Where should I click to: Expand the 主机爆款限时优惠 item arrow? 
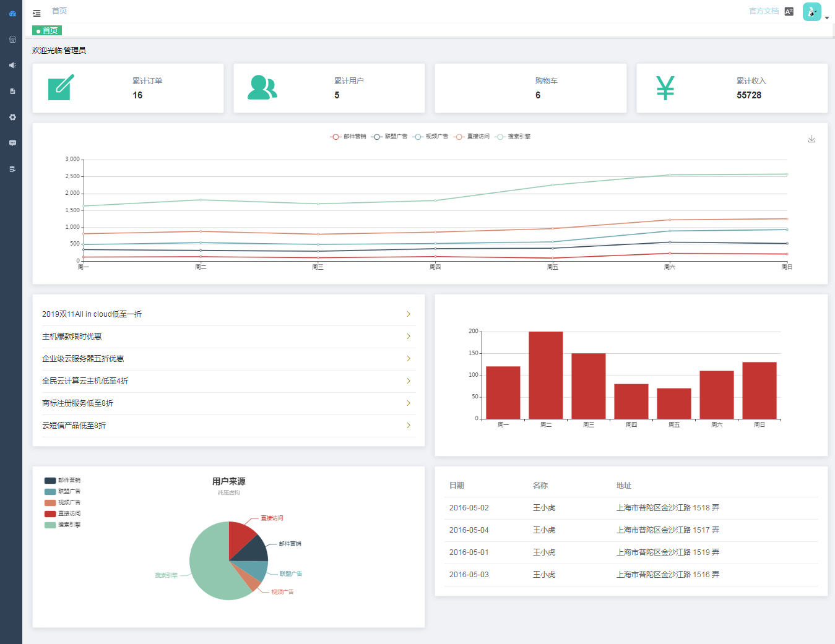coord(409,337)
